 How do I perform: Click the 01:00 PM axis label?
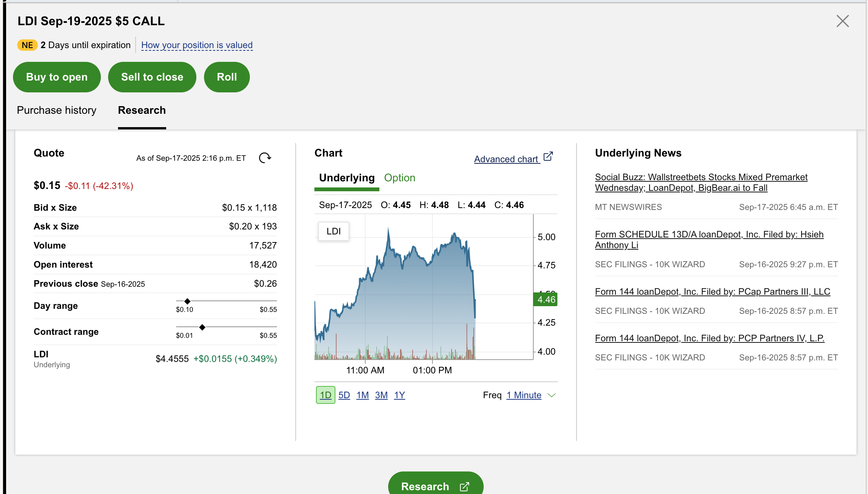click(x=432, y=370)
